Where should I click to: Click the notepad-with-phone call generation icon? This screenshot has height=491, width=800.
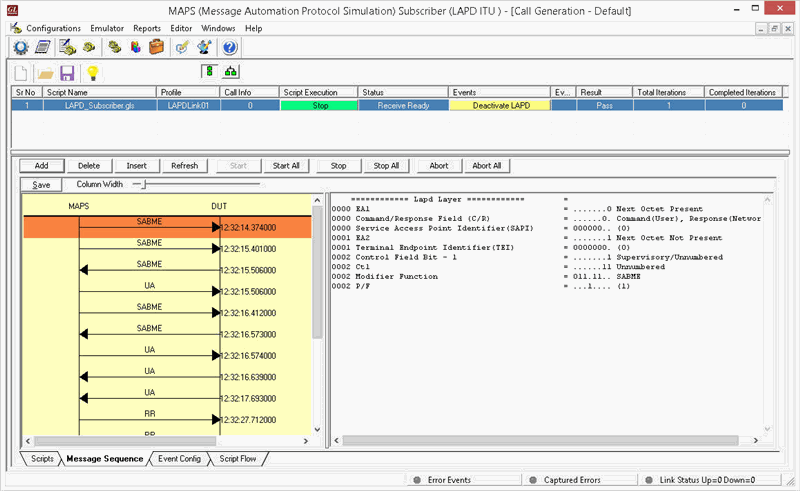[67, 47]
